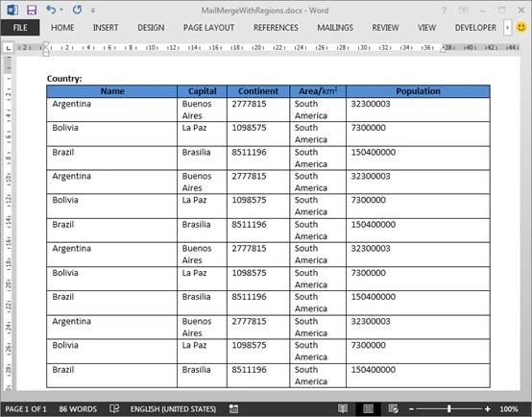Click the vertical ruler top margin marker
Image resolution: width=532 pixels, height=417 pixels.
coord(8,65)
